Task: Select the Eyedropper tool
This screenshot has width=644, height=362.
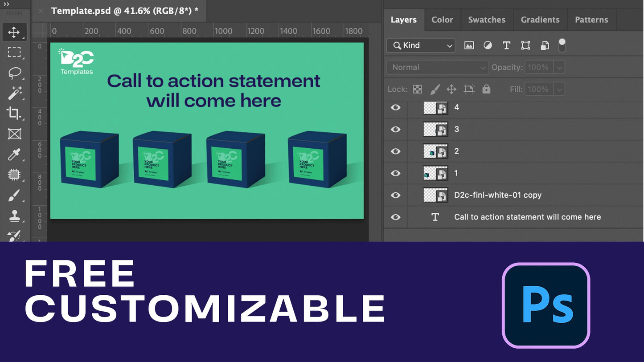Action: (x=14, y=155)
